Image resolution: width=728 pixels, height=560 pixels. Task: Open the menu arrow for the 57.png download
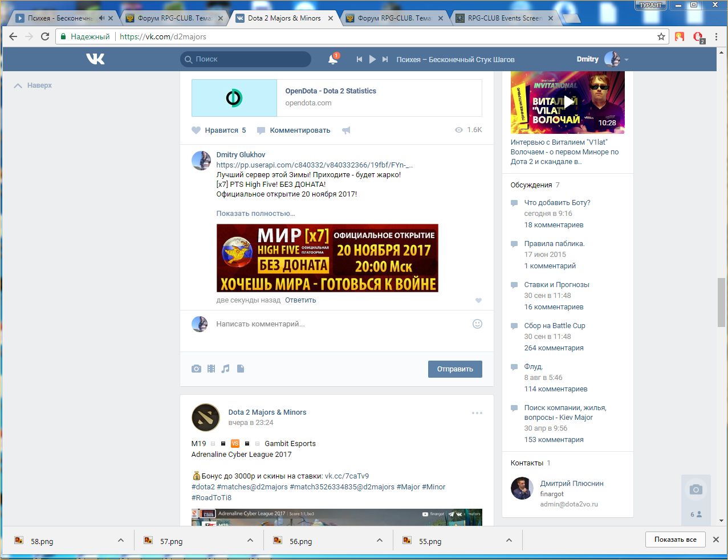point(250,541)
